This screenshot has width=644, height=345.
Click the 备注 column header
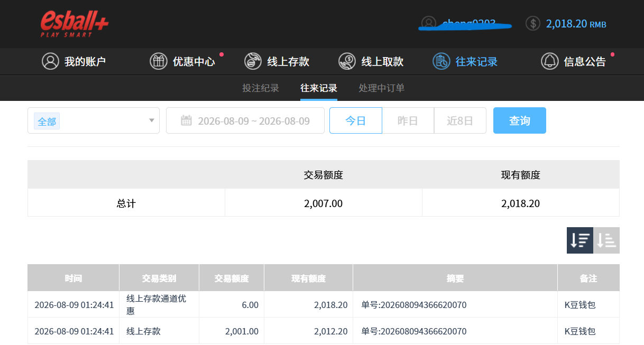(x=588, y=278)
